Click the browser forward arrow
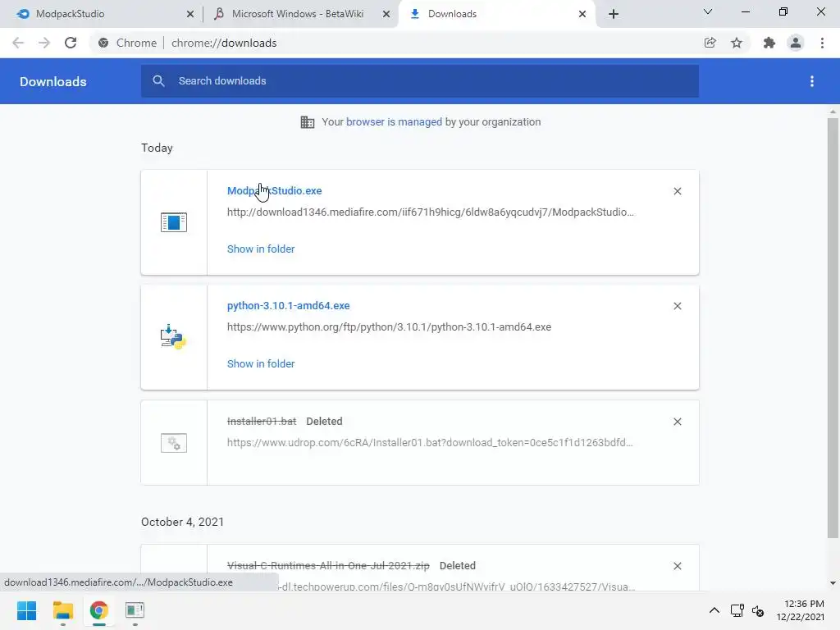The width and height of the screenshot is (840, 630). pyautogui.click(x=44, y=43)
